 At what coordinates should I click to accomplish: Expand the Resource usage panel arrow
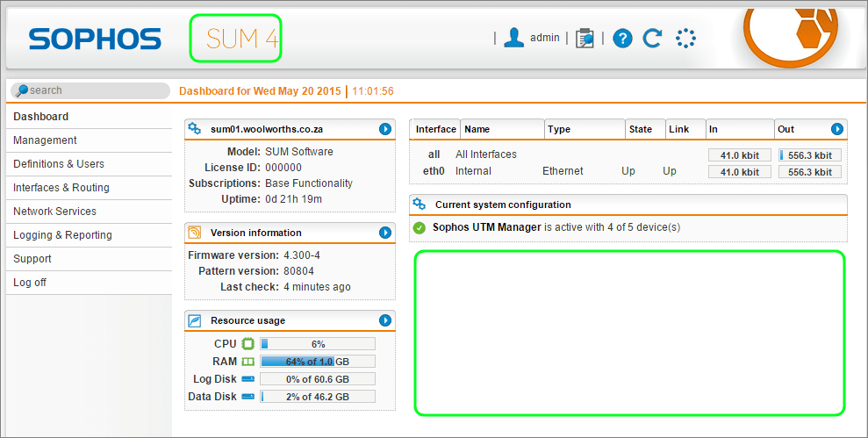[x=385, y=320]
